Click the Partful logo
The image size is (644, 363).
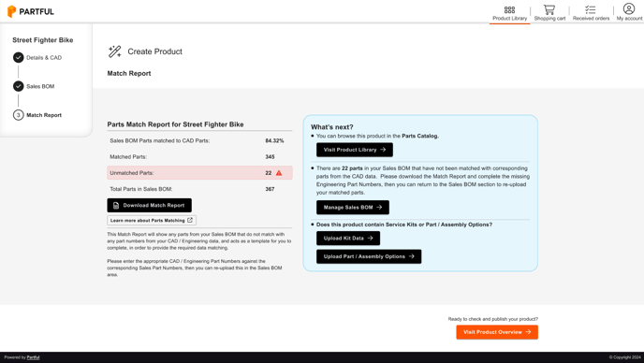click(x=31, y=11)
